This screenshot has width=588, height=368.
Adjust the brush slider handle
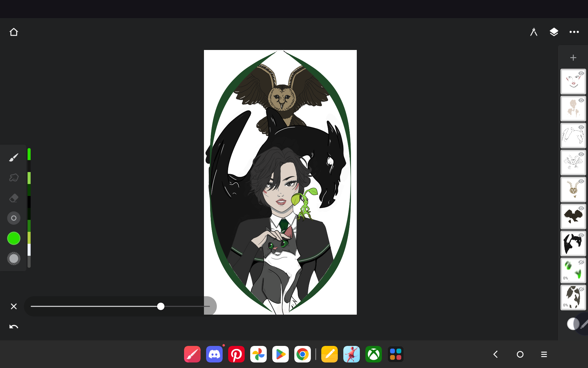161,306
